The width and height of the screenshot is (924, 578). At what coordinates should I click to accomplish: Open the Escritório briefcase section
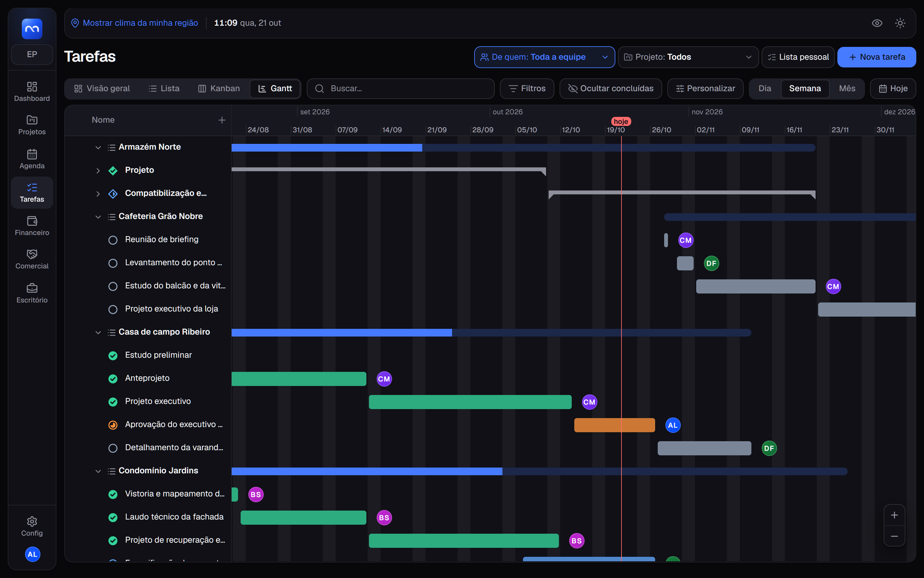click(32, 293)
